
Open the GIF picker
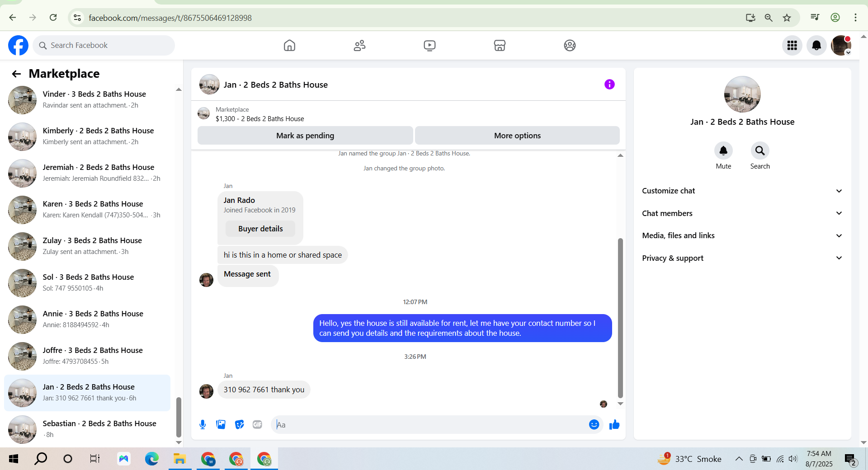click(x=257, y=424)
